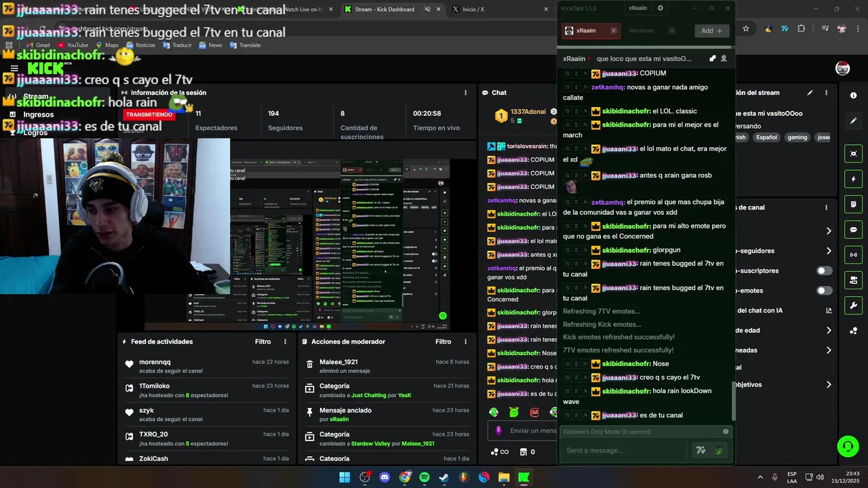Expand the seguidores chat mode row chevron
Viewport: 868px width, 488px height.
pyautogui.click(x=829, y=251)
